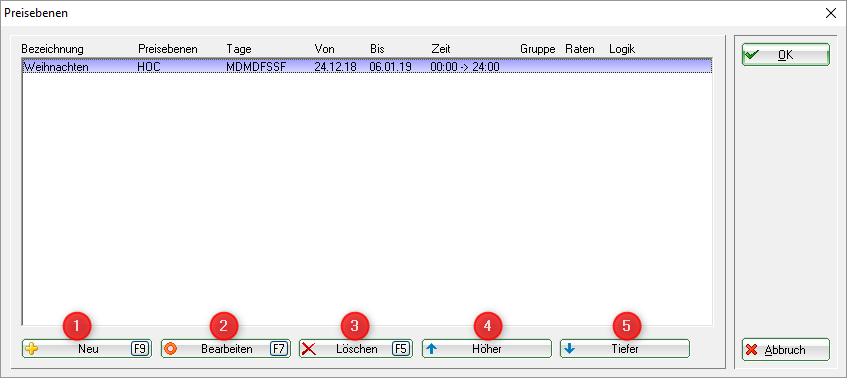Click the red X Löschen icon
The height and width of the screenshot is (378, 847).
coord(309,349)
